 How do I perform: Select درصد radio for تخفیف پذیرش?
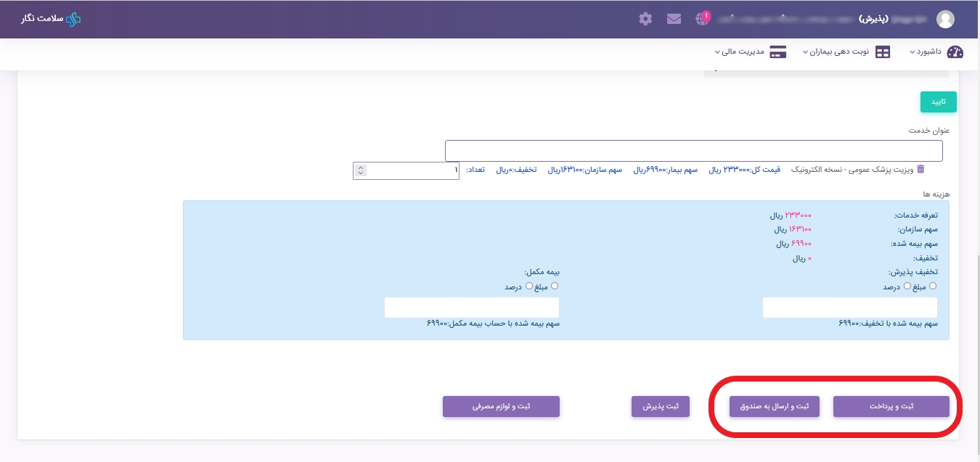(907, 286)
